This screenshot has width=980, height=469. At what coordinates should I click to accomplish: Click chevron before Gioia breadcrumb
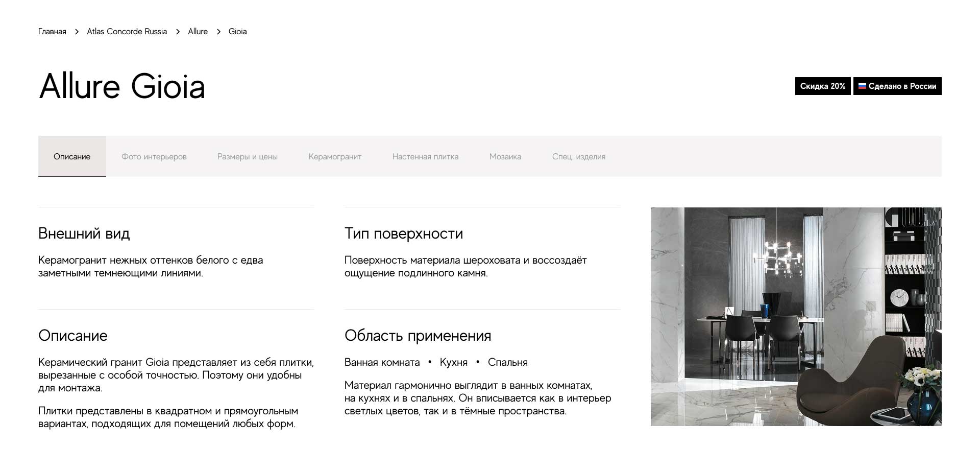click(218, 32)
